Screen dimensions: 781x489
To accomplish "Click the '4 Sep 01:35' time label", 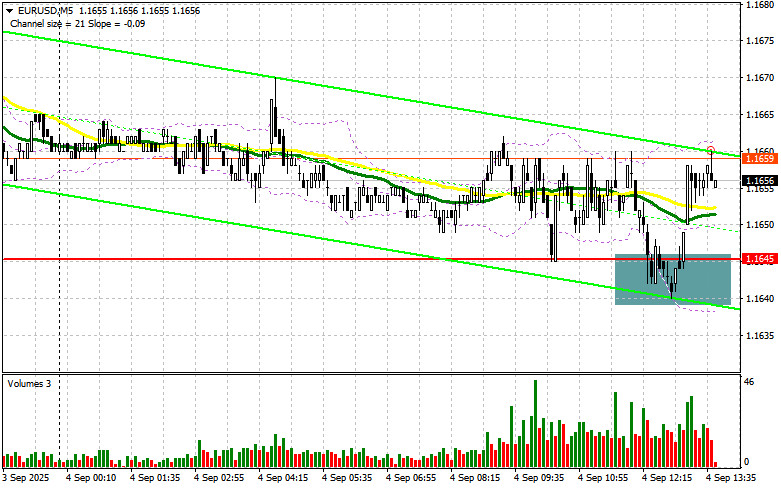I will coord(155,478).
